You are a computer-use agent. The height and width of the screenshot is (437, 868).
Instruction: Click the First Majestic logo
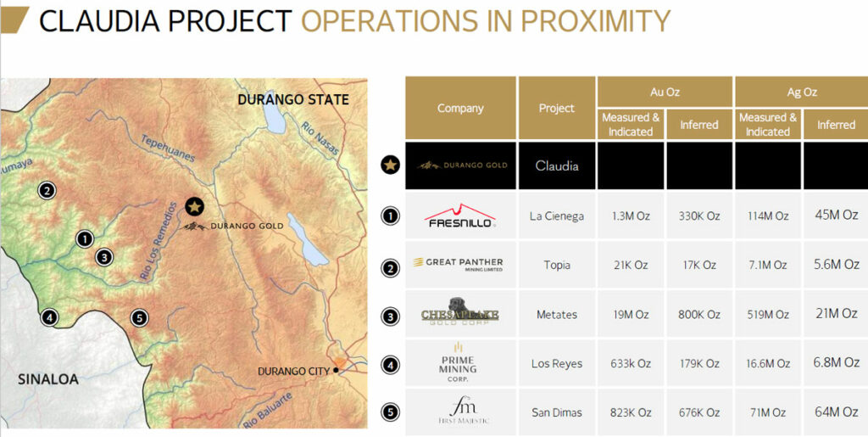[x=463, y=410]
